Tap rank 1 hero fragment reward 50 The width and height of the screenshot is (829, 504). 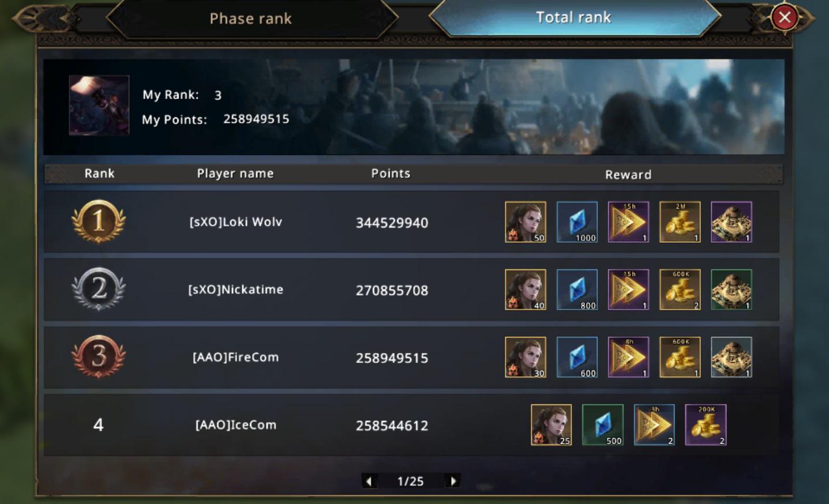pos(526,222)
